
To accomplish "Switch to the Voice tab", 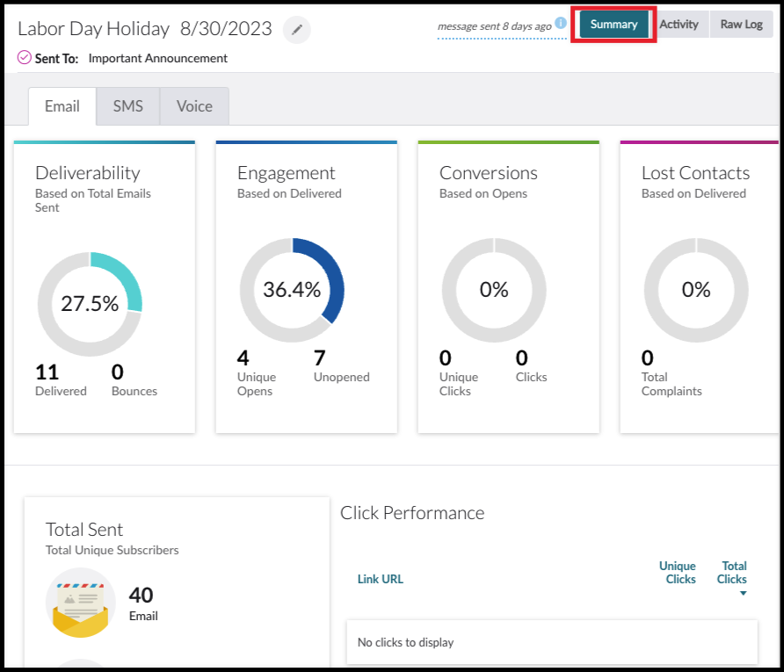I will tap(194, 106).
